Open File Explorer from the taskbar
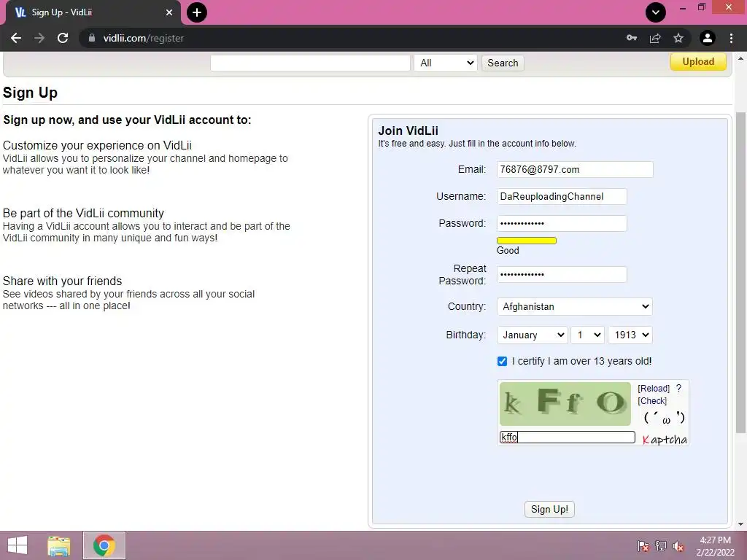747x560 pixels. (58, 545)
